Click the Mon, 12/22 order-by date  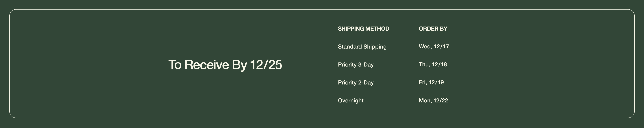(433, 100)
